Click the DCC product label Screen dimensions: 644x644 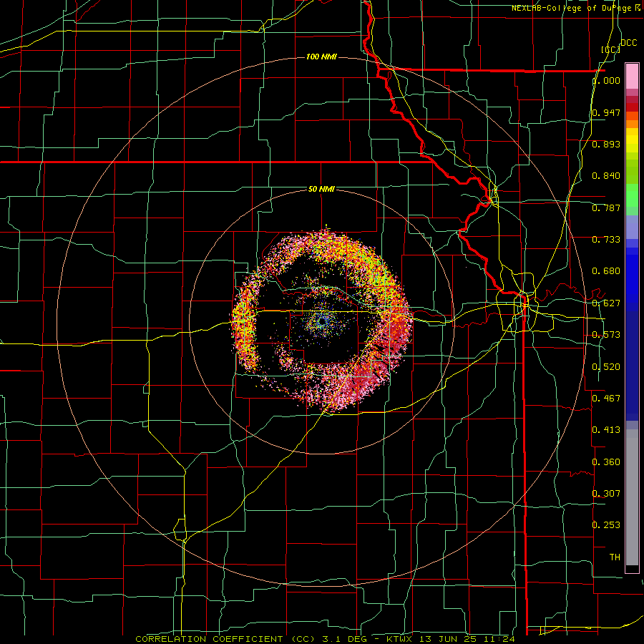(628, 43)
